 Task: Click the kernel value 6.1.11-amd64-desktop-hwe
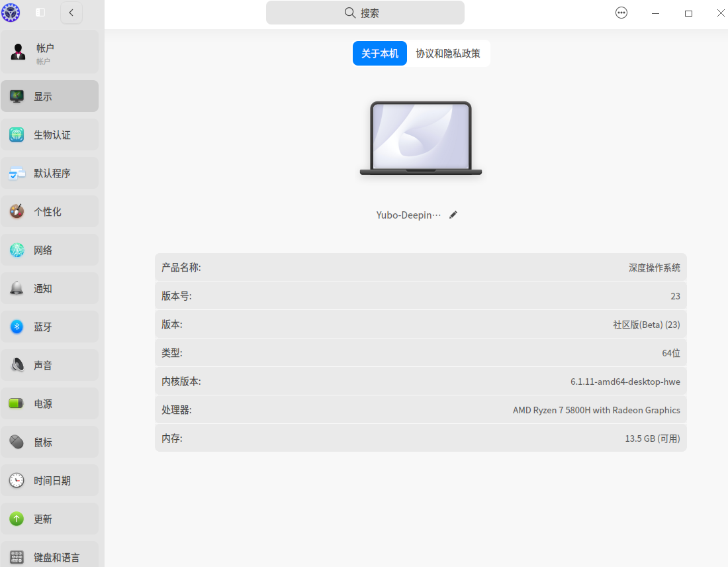pyautogui.click(x=625, y=382)
